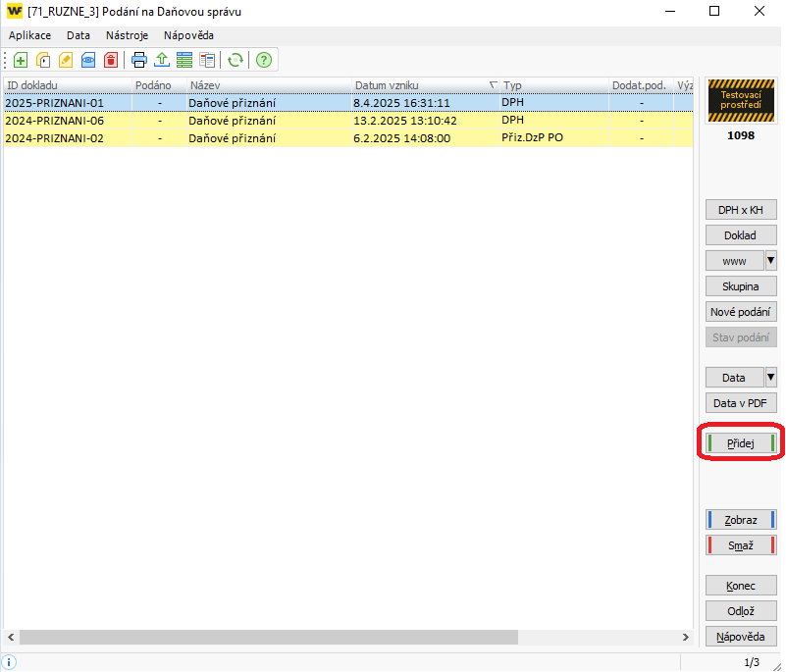Click the Přidej button

(x=741, y=443)
